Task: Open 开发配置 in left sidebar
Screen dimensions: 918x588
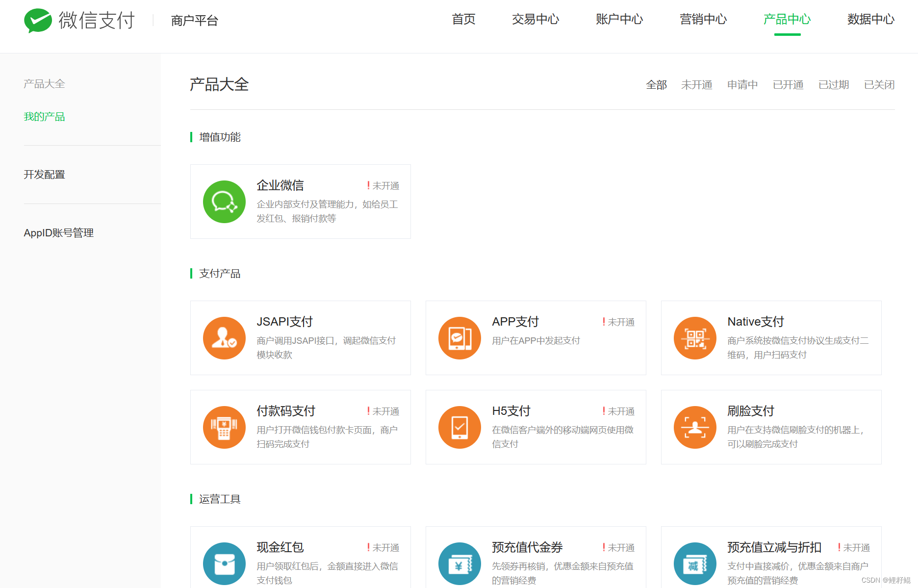Action: pyautogui.click(x=44, y=175)
